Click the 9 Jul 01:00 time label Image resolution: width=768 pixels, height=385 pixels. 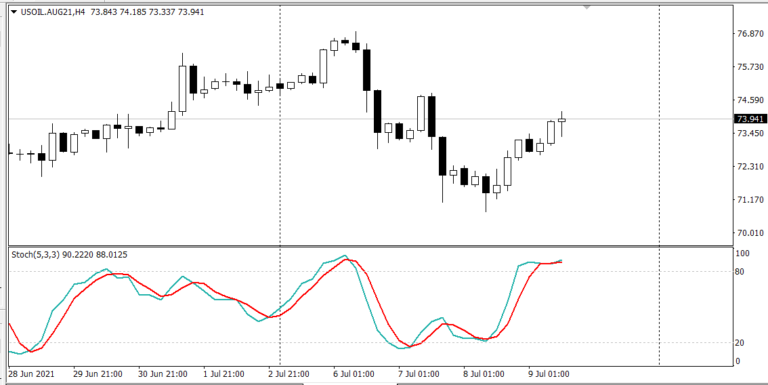pos(548,374)
